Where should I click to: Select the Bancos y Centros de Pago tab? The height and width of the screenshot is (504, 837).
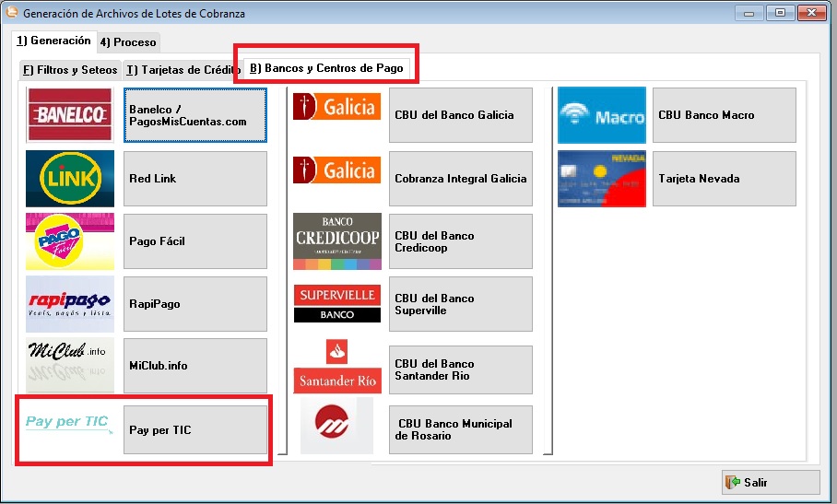[x=326, y=68]
